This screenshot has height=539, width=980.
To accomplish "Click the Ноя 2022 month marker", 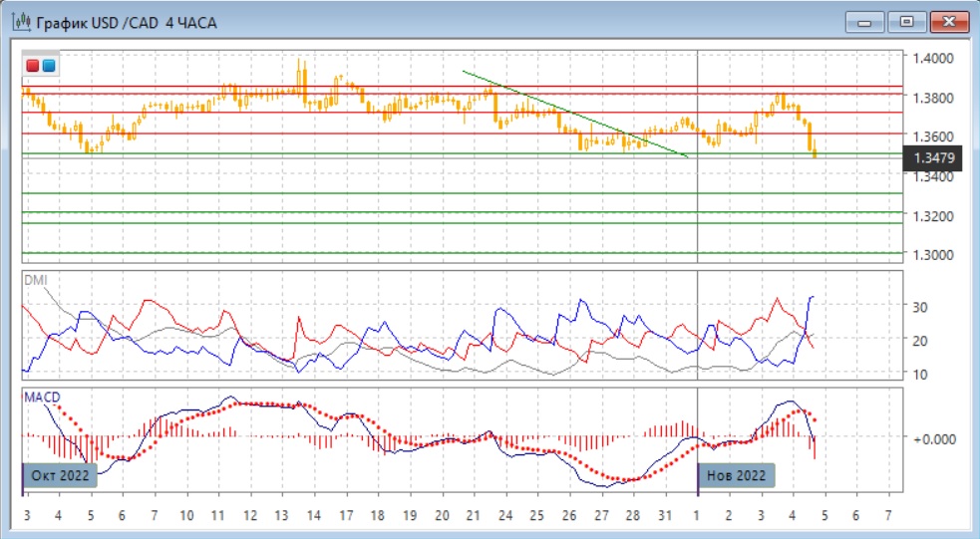I will (x=736, y=475).
